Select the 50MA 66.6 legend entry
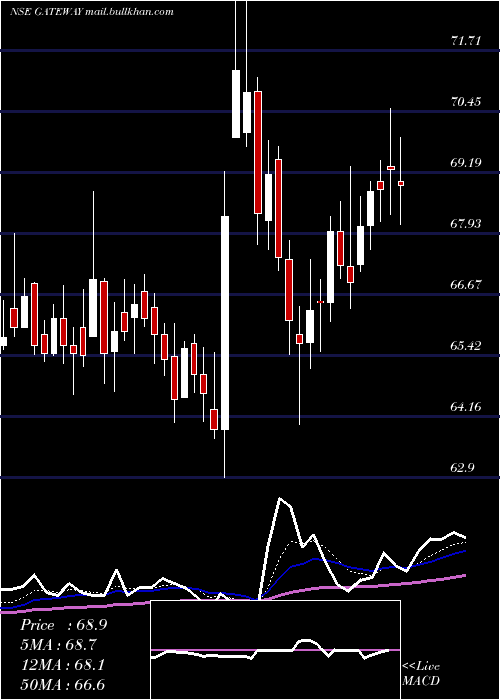500x700 pixels. 63,684
